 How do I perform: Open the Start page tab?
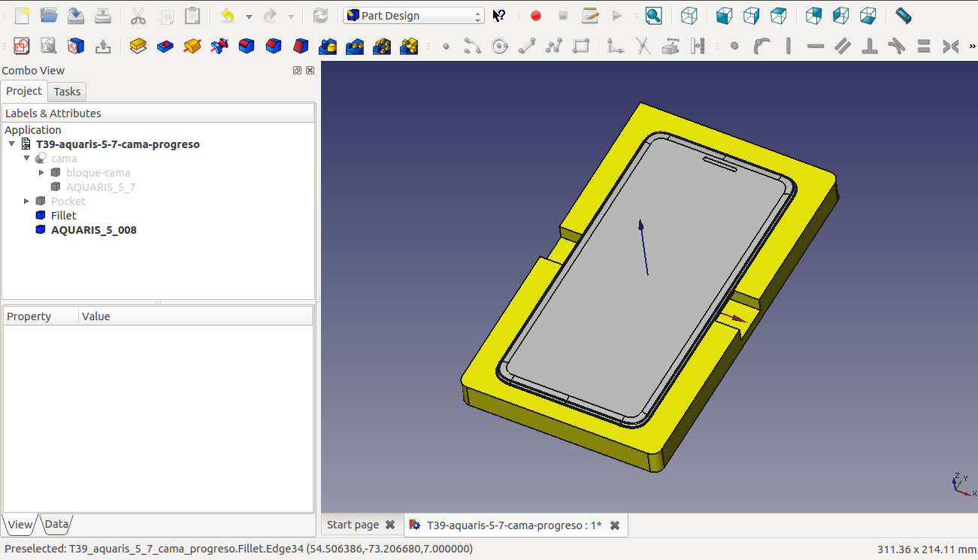pyautogui.click(x=353, y=525)
